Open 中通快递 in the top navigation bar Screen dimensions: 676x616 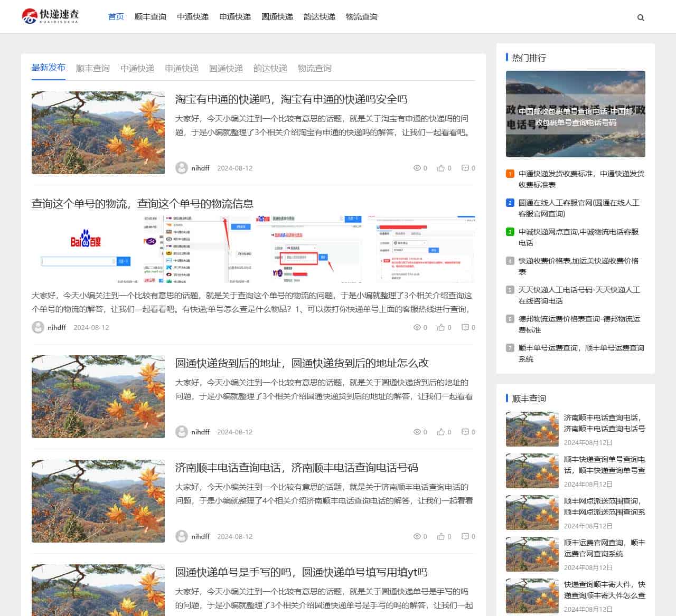pyautogui.click(x=193, y=17)
